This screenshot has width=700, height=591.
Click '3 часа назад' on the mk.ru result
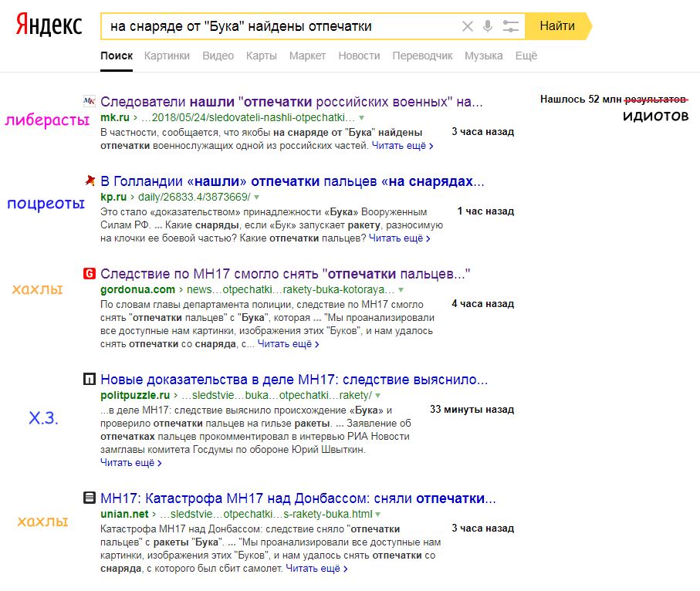point(482,132)
